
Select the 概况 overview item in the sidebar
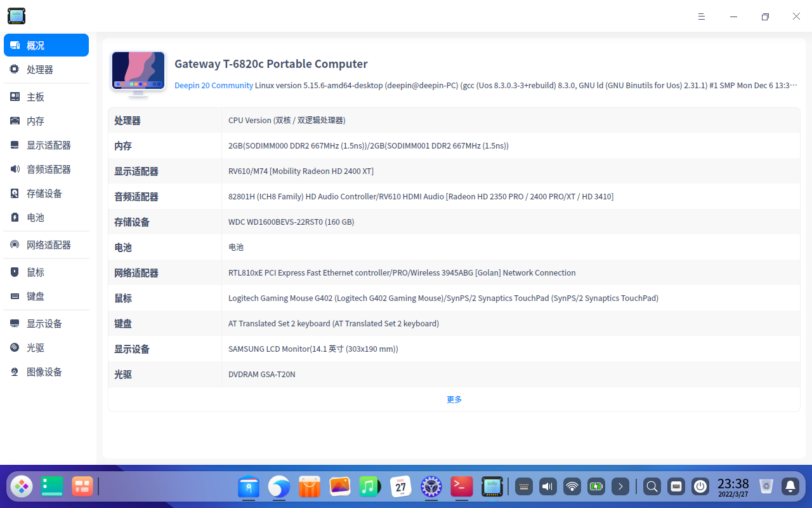pyautogui.click(x=46, y=46)
